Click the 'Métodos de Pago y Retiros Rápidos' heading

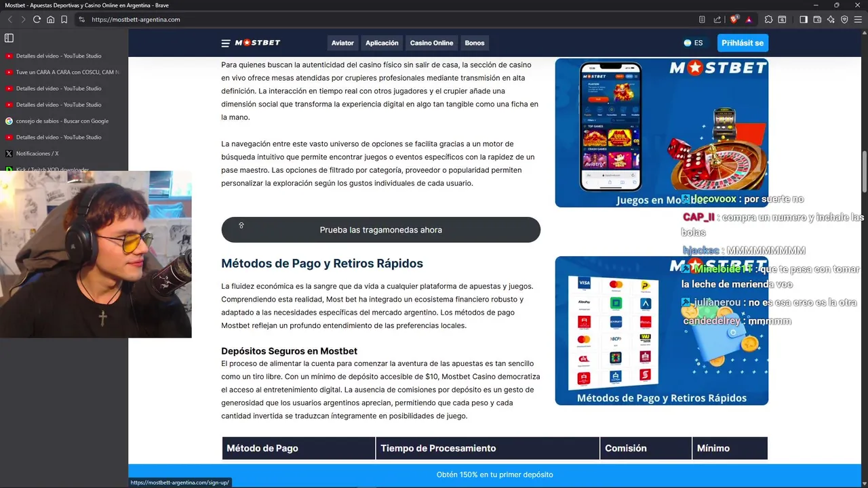(322, 264)
